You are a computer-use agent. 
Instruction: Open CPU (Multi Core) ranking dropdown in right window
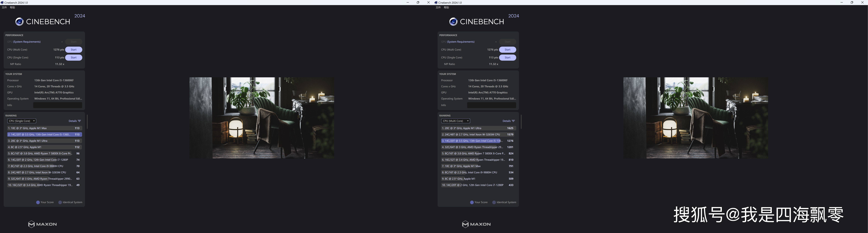(456, 121)
